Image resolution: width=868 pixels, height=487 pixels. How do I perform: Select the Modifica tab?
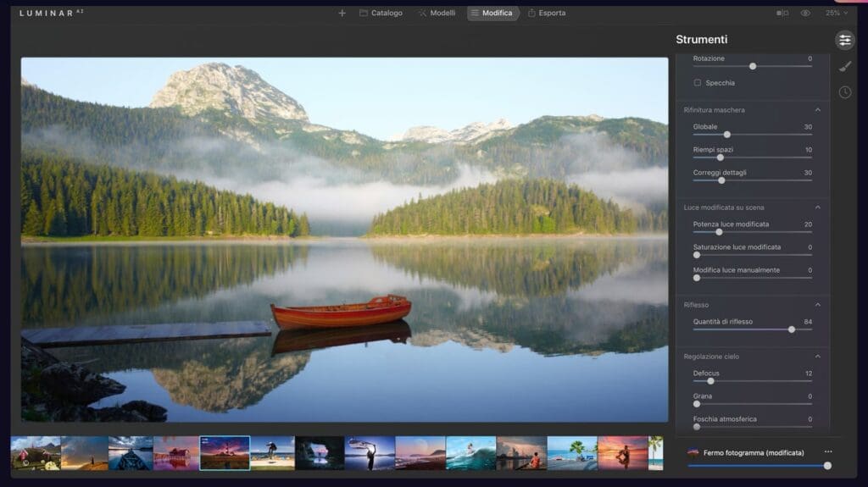click(492, 13)
